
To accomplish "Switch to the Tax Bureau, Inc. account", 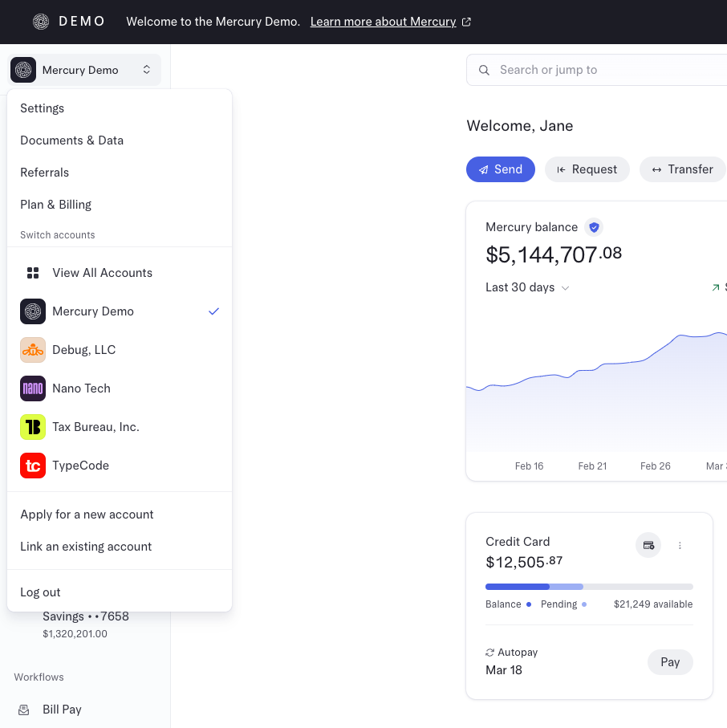I will (x=120, y=427).
